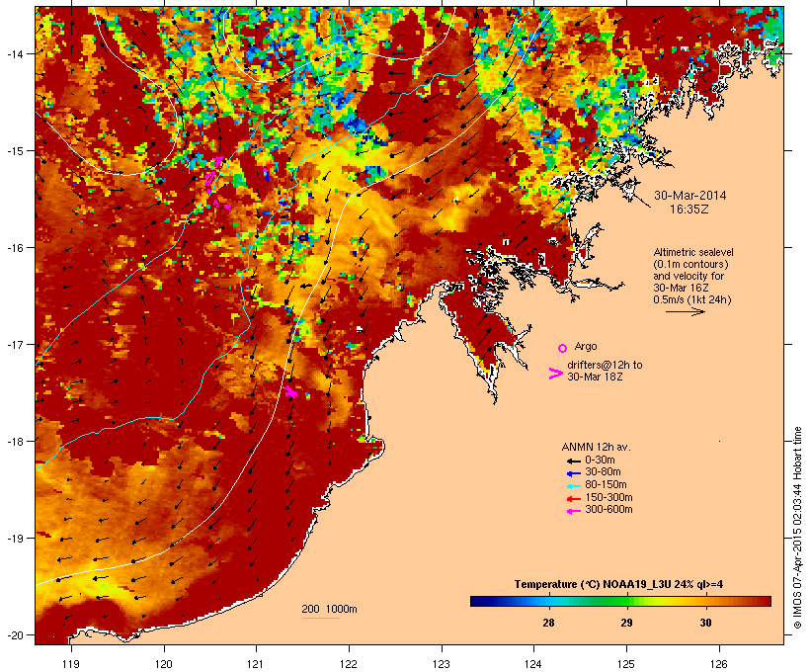810x672 pixels.
Task: Click the magenta Argo circle marker in legend
Action: coord(563,348)
